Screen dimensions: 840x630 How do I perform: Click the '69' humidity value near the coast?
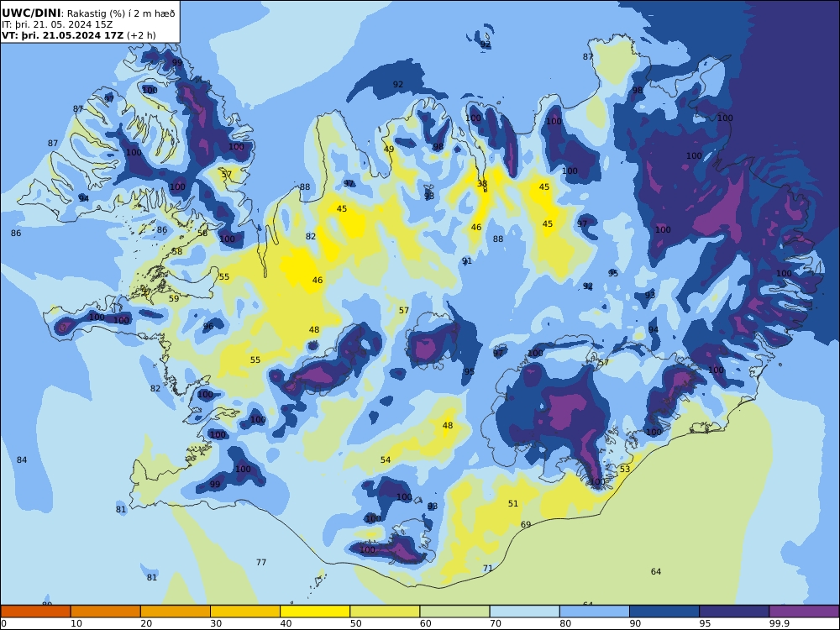(x=526, y=524)
